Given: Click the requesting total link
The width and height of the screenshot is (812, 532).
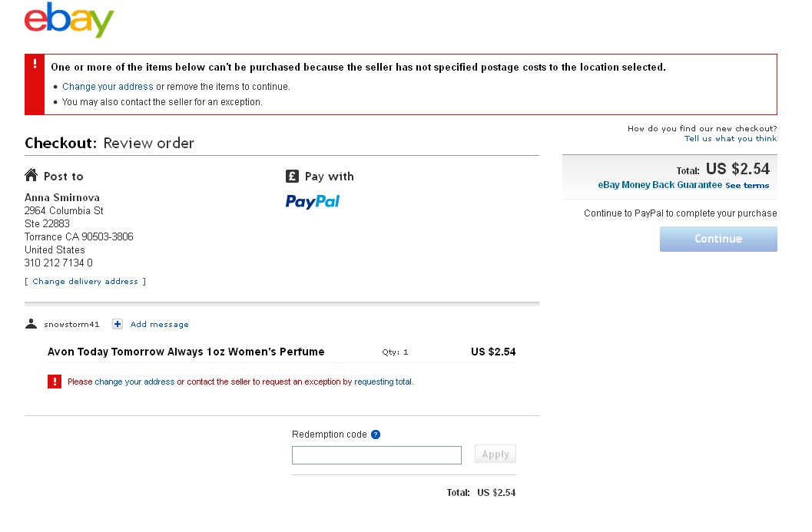Looking at the screenshot, I should click(x=383, y=382).
